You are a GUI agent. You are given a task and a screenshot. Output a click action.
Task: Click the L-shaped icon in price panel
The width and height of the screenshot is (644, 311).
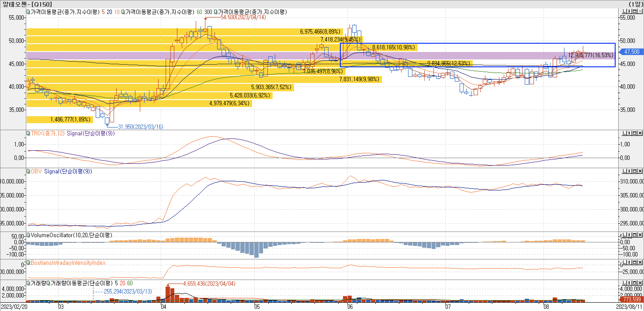[625, 12]
